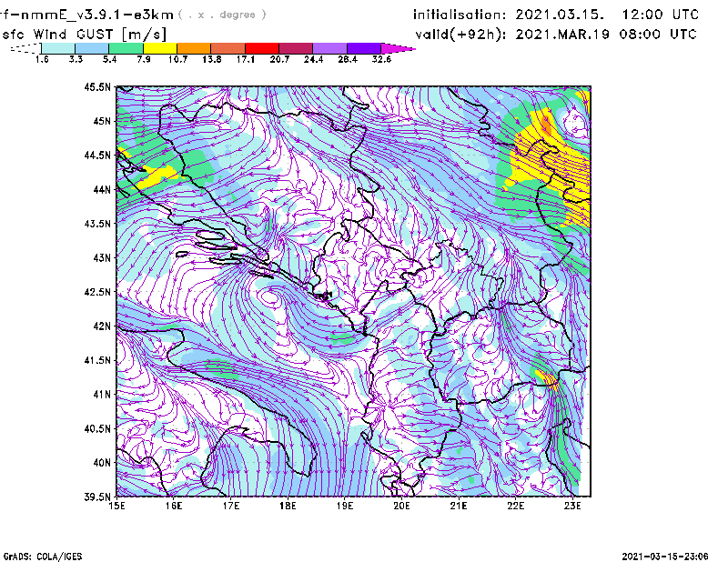Click the 'sfc Wind GUST [m/s]' title
Viewport: 728px width, 562px height.
coord(84,35)
